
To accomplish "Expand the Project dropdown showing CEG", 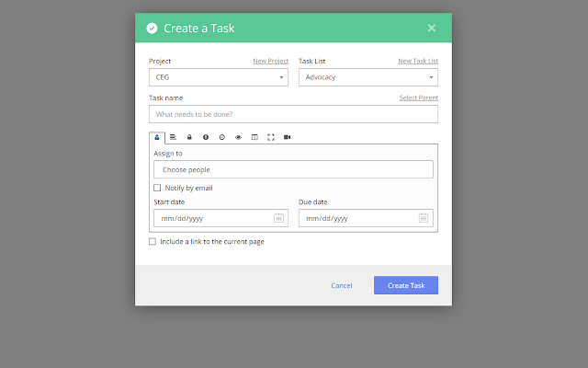I will click(219, 77).
